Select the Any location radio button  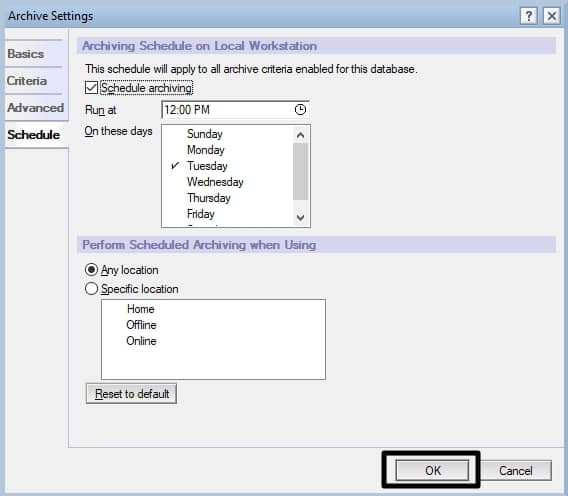pos(91,270)
